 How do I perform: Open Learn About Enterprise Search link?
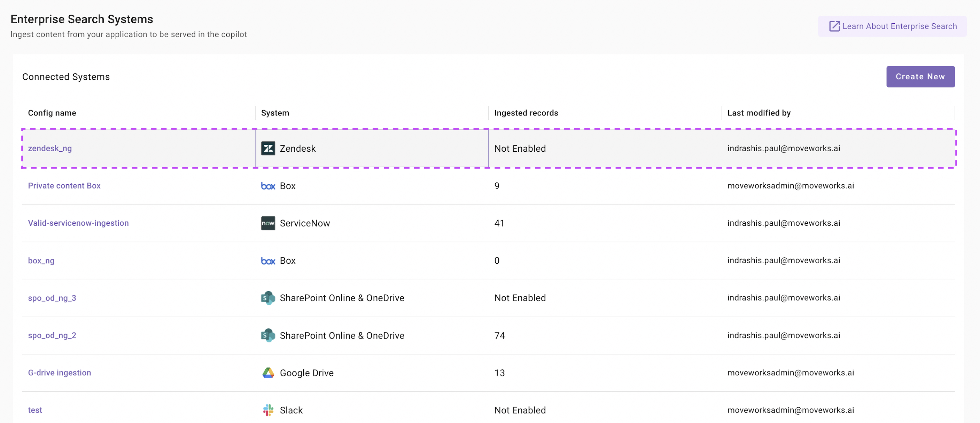[899, 26]
